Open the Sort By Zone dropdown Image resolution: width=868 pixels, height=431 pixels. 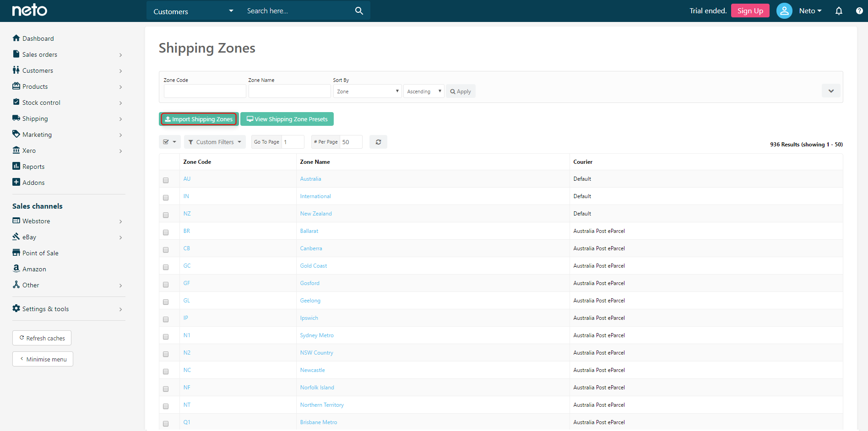pos(368,92)
